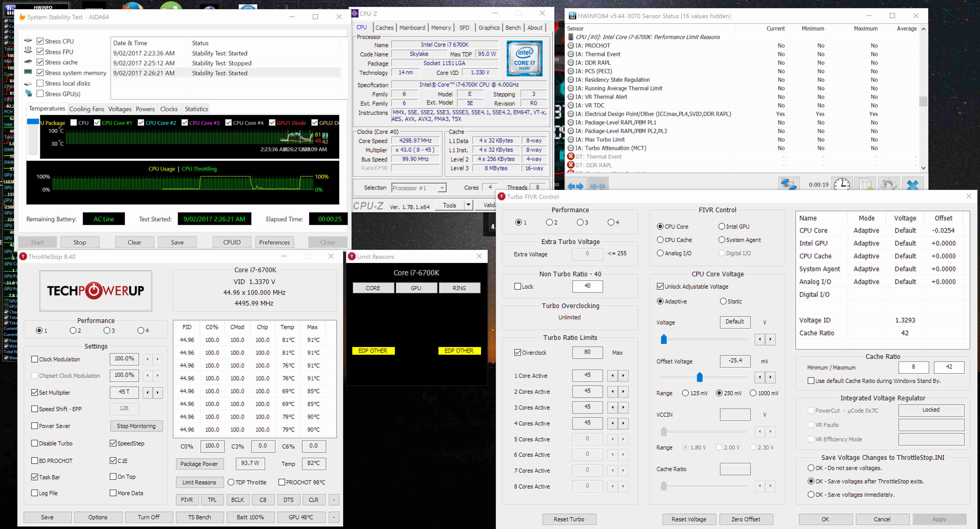Click HWiNFO sensor list scroll up arrow
This screenshot has height=529, width=980.
(923, 29)
